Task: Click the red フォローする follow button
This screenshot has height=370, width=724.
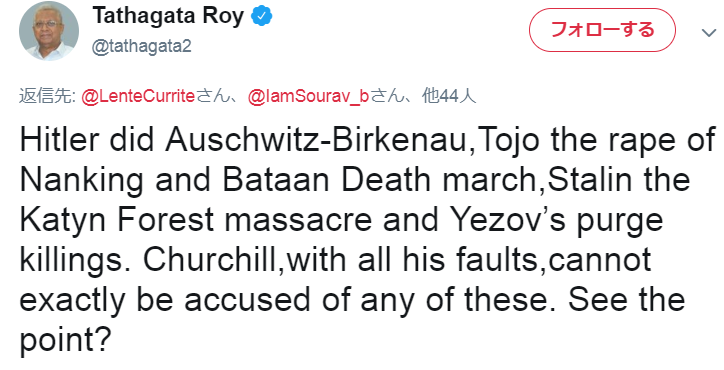Action: coord(602,30)
